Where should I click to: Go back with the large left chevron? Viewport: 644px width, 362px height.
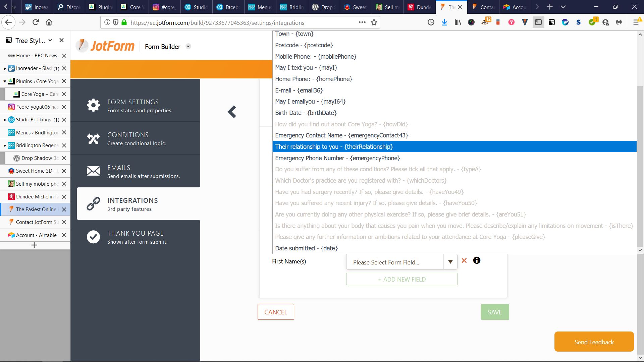point(232,112)
